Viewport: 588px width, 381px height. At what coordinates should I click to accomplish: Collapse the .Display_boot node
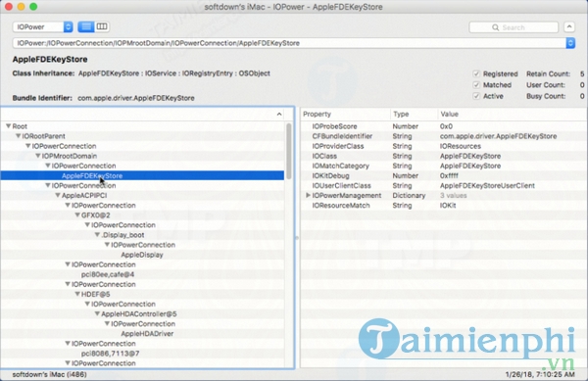(97, 235)
